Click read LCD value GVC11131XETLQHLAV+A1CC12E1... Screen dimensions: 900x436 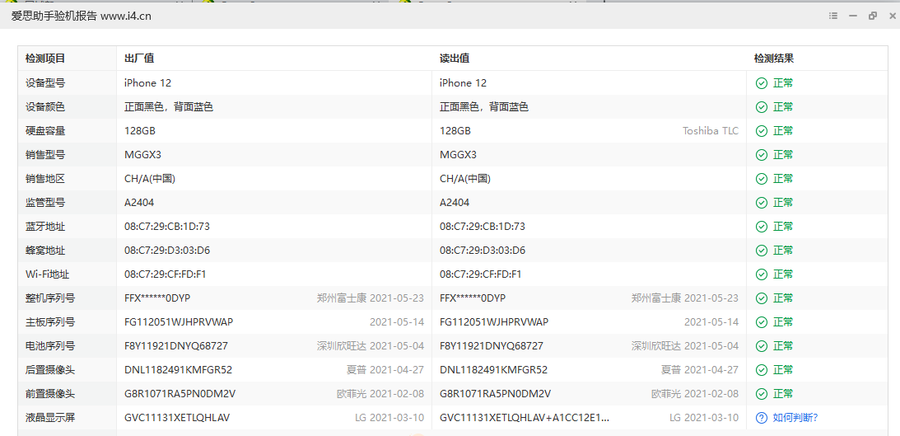tap(525, 418)
